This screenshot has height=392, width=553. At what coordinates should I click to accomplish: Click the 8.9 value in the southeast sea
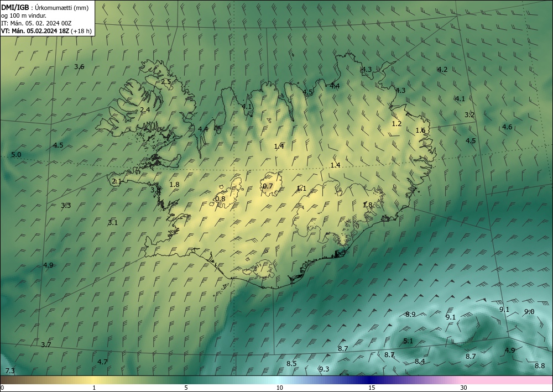(x=410, y=314)
